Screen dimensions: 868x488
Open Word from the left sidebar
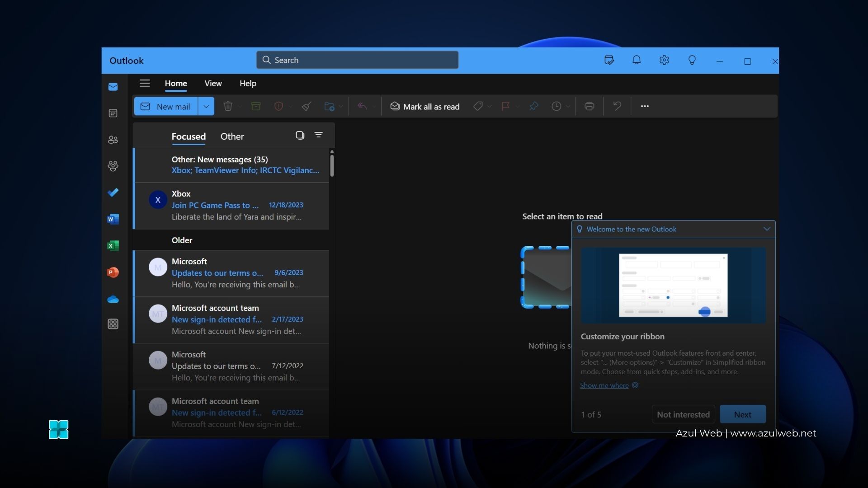coord(113,219)
